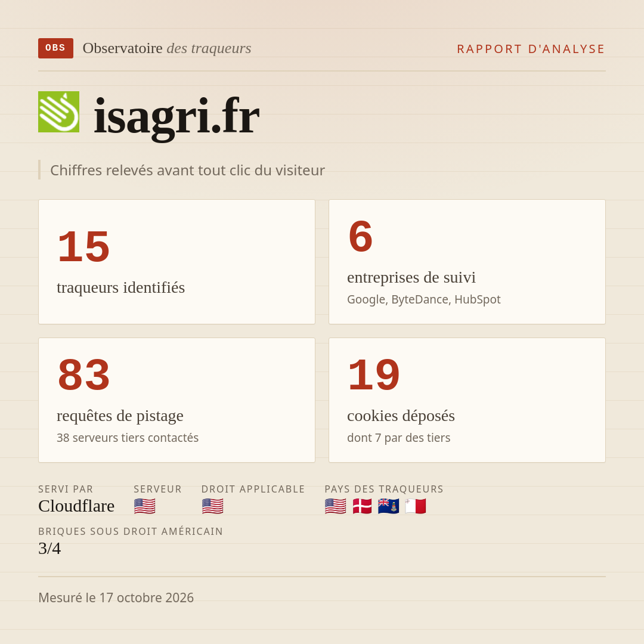Click the Malta flag
The width and height of the screenshot is (644, 644).
415,506
